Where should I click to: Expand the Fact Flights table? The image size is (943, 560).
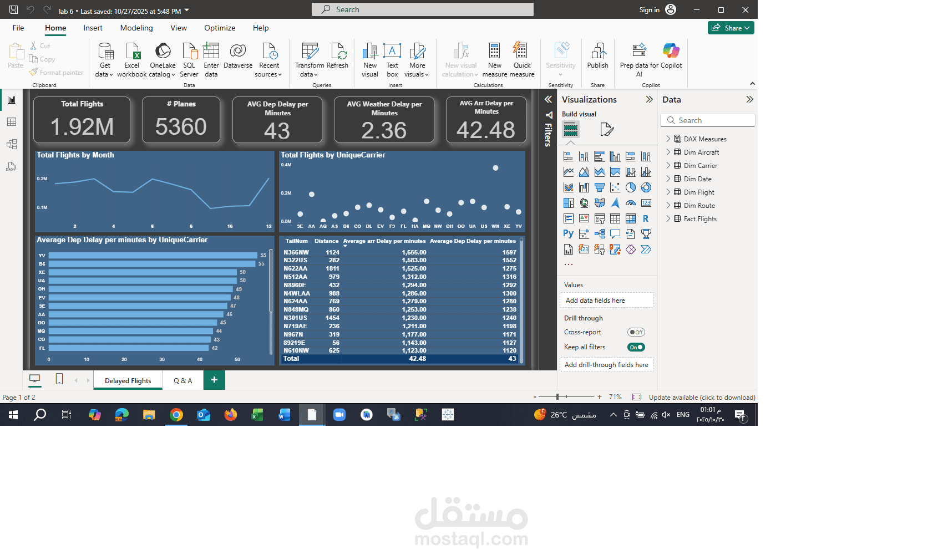(x=668, y=218)
